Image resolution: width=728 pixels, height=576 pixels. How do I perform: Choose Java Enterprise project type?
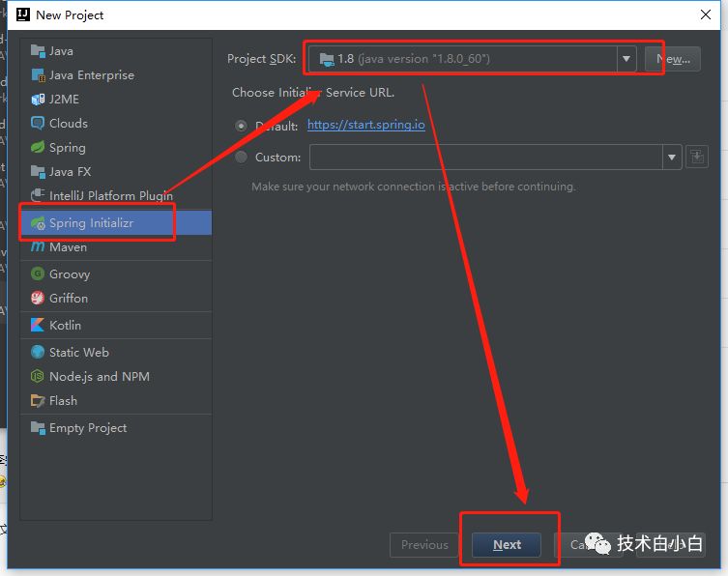[116, 74]
